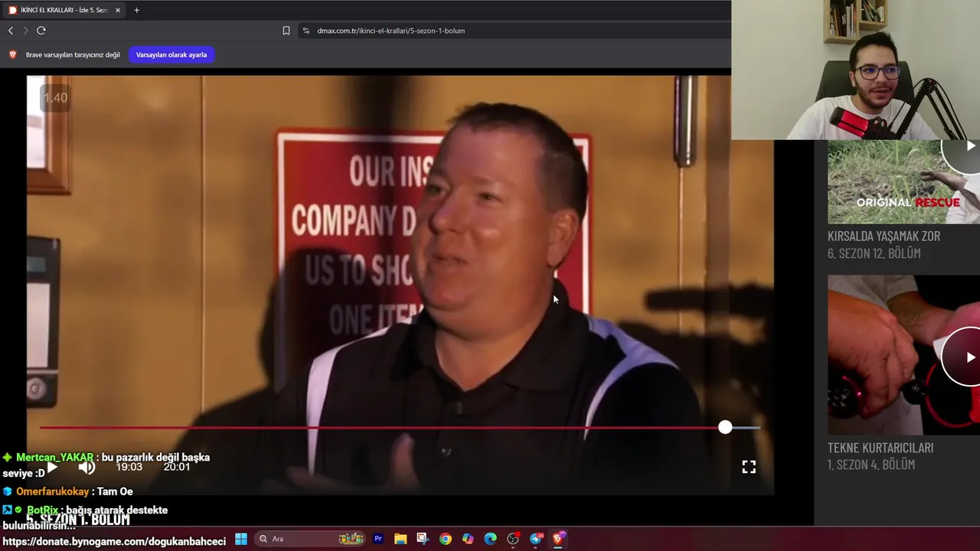Click the Brave browser taskbar icon
Viewport: 980px width, 551px height.
558,539
